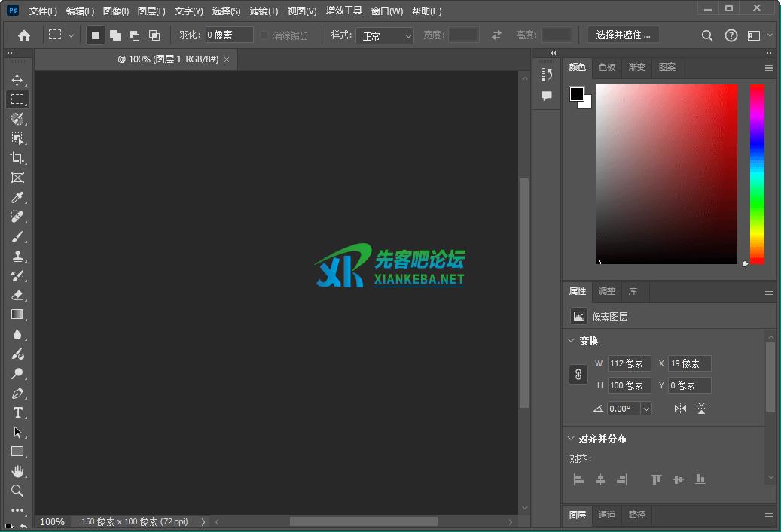Pick a color on the vertical hue slider
The height and width of the screenshot is (532, 781).
tap(756, 173)
